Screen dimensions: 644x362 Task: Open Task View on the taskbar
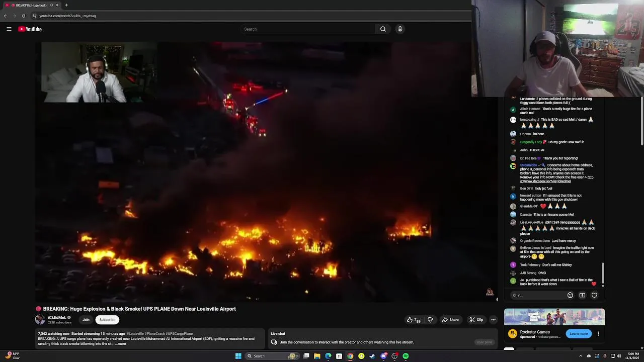tap(306, 356)
